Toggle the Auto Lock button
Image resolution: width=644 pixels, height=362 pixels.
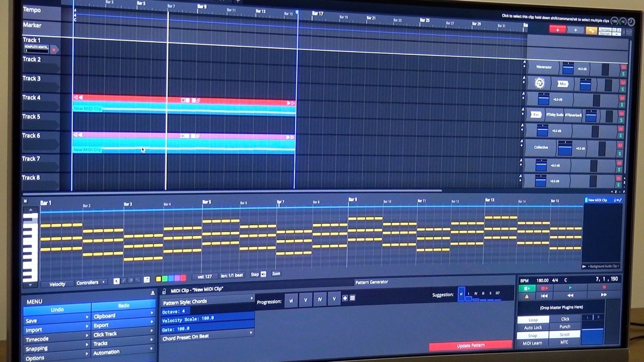pyautogui.click(x=533, y=328)
